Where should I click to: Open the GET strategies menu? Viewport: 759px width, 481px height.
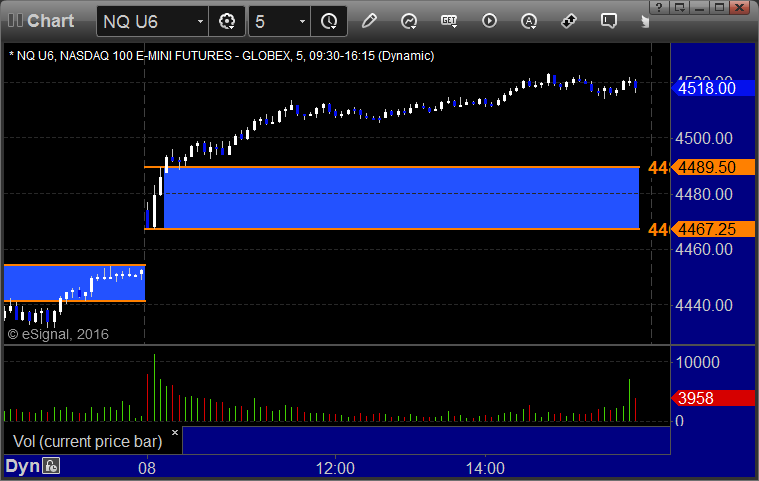pos(449,21)
